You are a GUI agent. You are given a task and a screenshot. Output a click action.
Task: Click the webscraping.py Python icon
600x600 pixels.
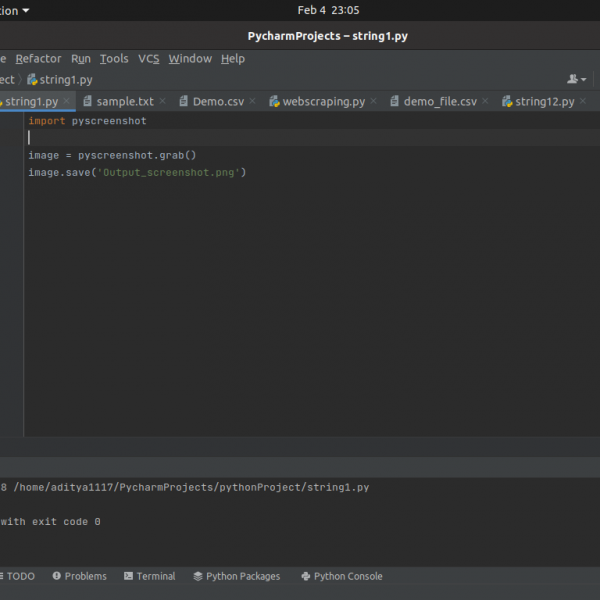tap(274, 101)
